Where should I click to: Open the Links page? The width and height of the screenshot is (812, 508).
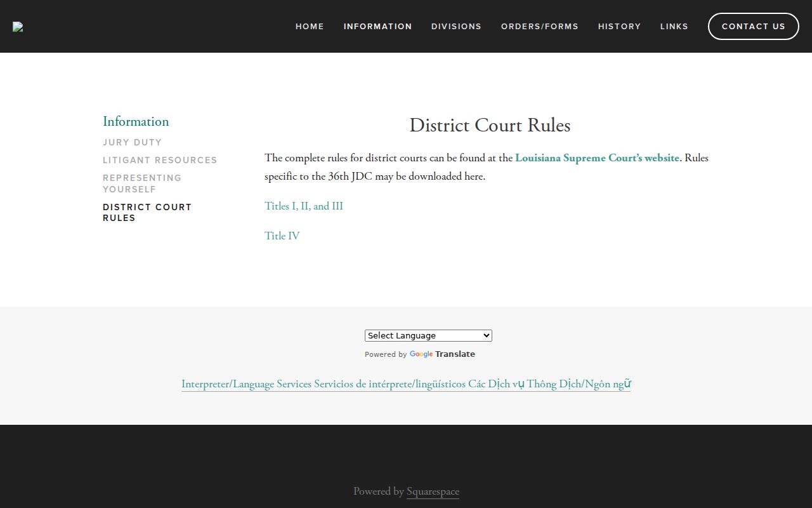pyautogui.click(x=674, y=27)
